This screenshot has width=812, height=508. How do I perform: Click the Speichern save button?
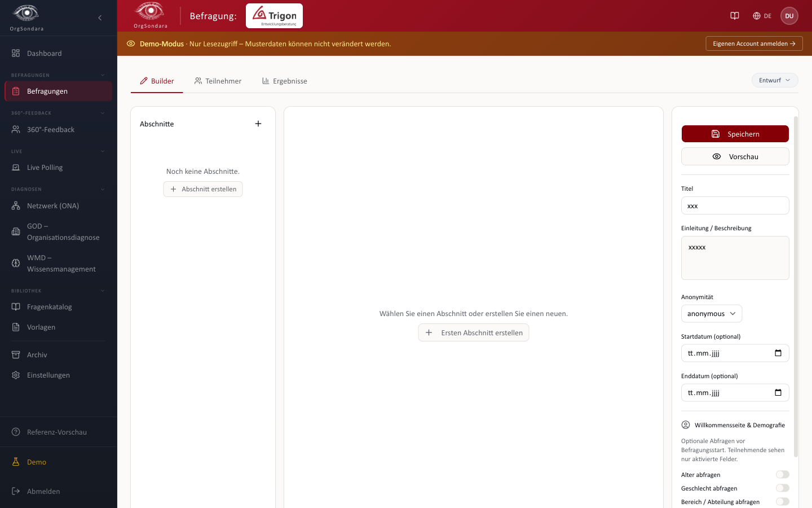(x=735, y=134)
